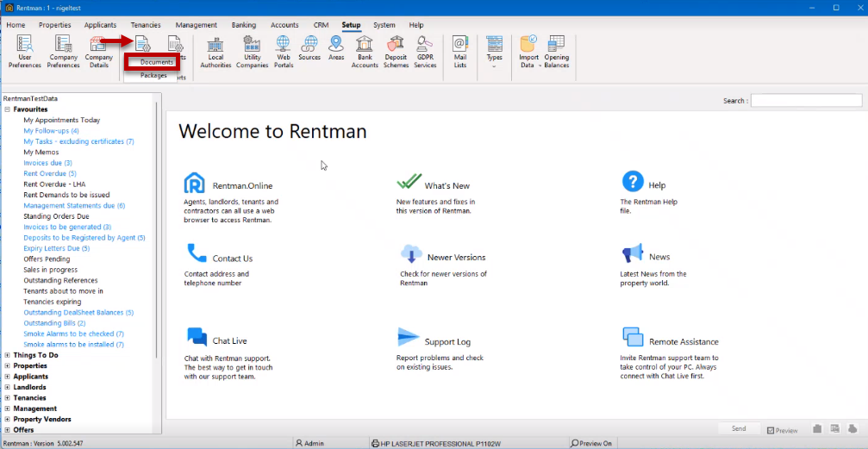
Task: Expand the Management tree node
Action: [x=7, y=408]
